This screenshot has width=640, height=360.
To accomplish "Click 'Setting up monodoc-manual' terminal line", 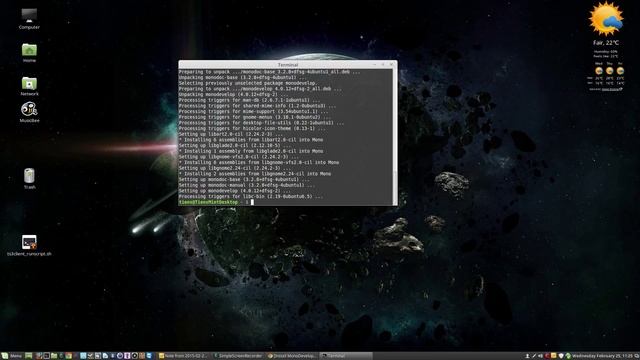I will pyautogui.click(x=247, y=185).
